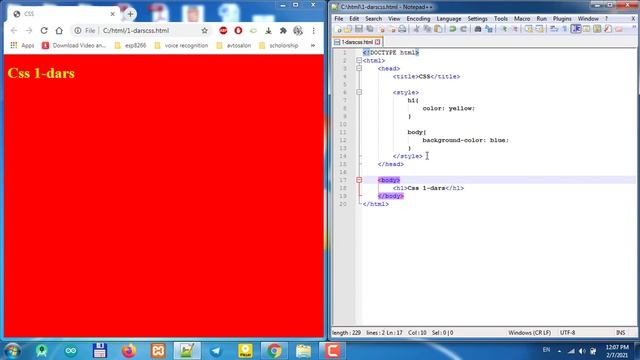Open Find with the binoculars icon

point(478,29)
